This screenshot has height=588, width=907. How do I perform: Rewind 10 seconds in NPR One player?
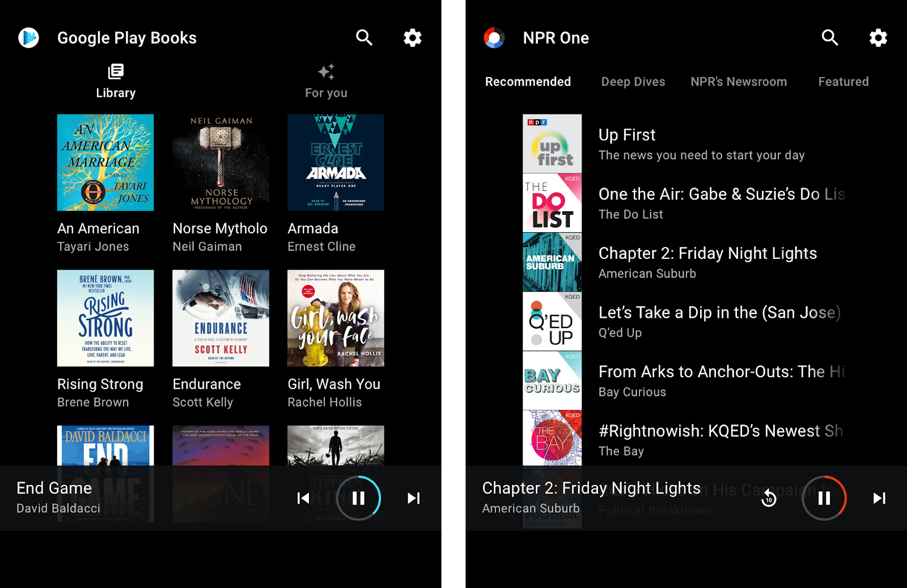pyautogui.click(x=769, y=498)
